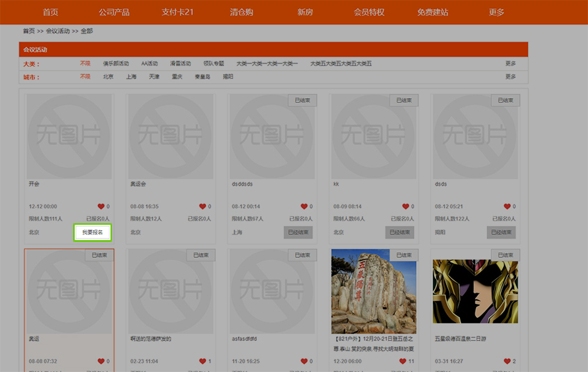Go to 免费建站 in the navigation bar
Screen dimensions: 588x372
pos(432,12)
